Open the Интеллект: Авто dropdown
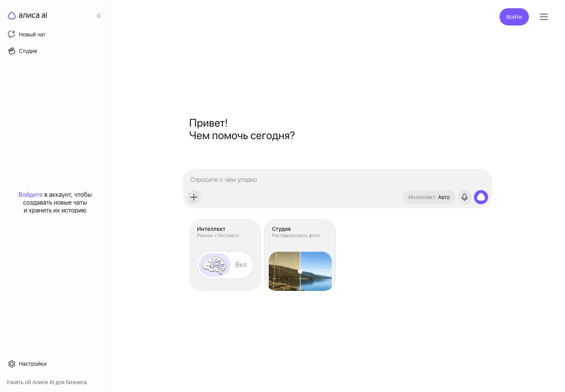 tap(429, 197)
